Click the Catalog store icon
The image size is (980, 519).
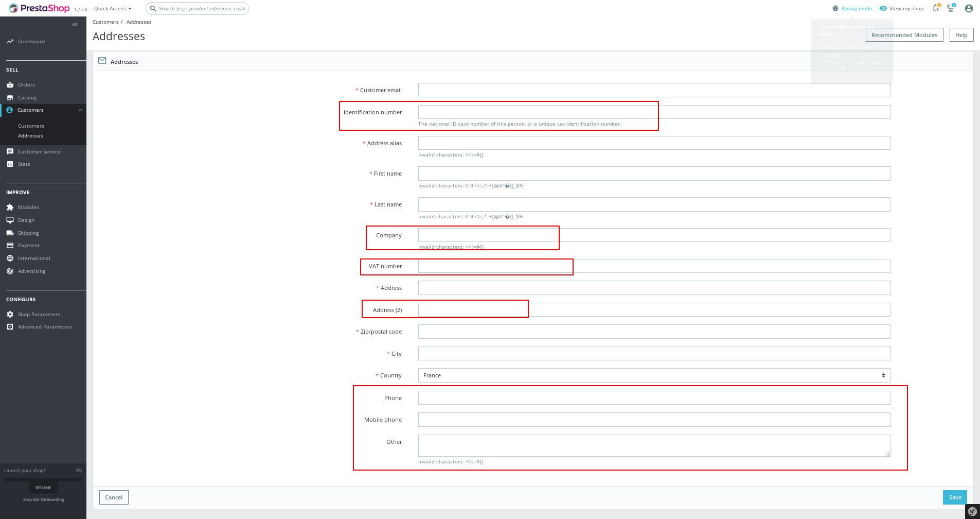(x=10, y=97)
